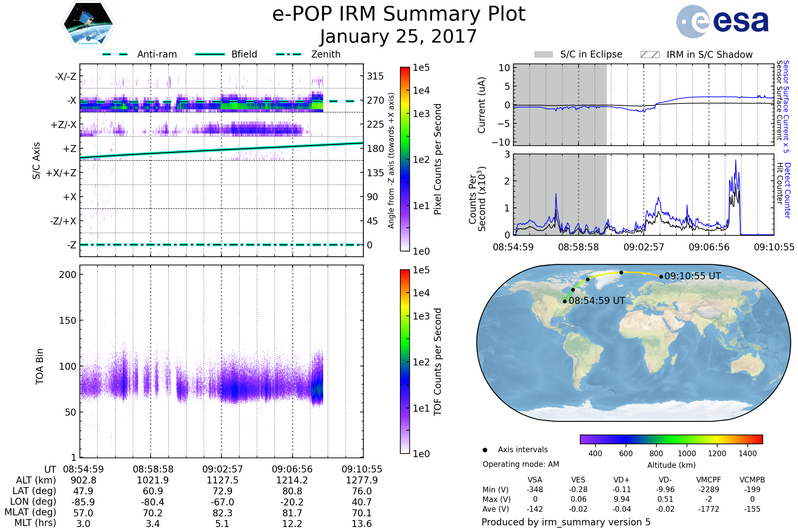Click the 08:54:59 UT start point on map
The height and width of the screenshot is (532, 798).
565,301
